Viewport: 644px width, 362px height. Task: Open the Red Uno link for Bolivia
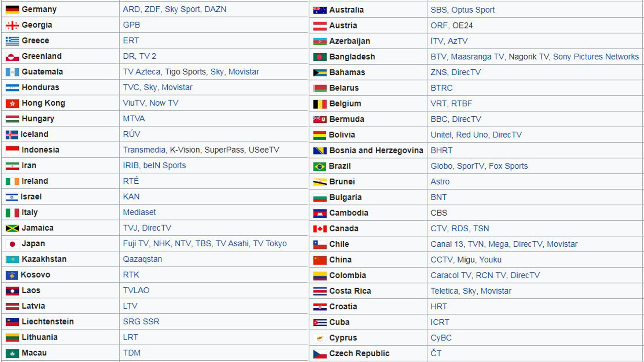point(472,135)
